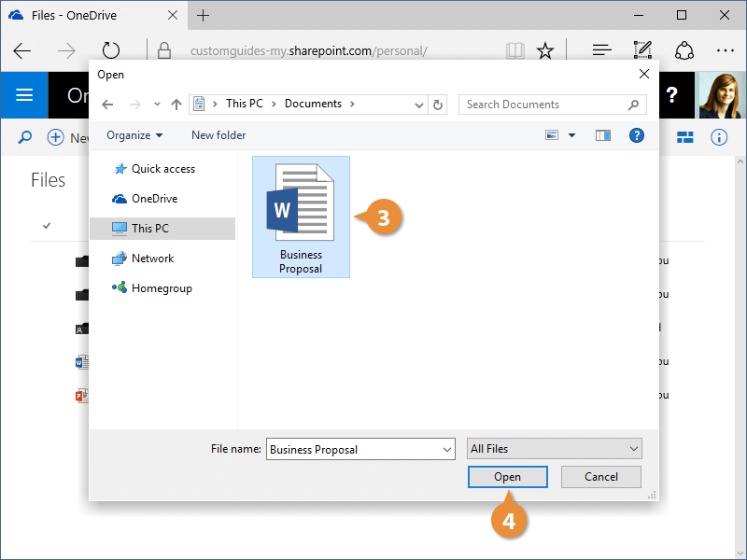Open the change view dropdown arrow
This screenshot has width=747, height=560.
(572, 135)
